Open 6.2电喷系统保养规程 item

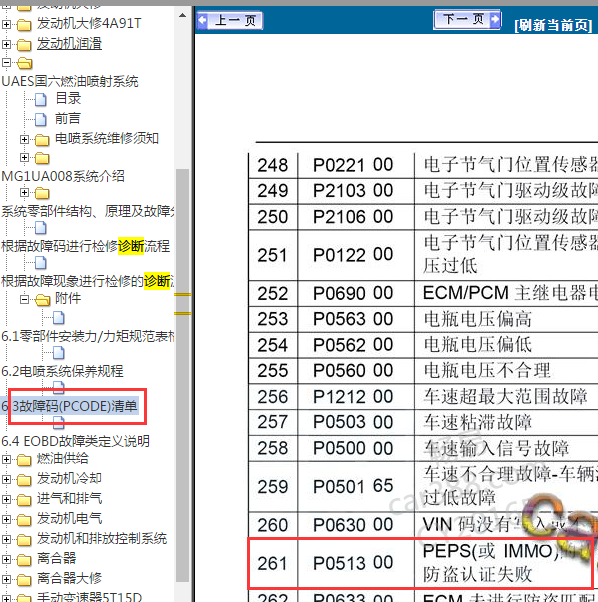62,371
